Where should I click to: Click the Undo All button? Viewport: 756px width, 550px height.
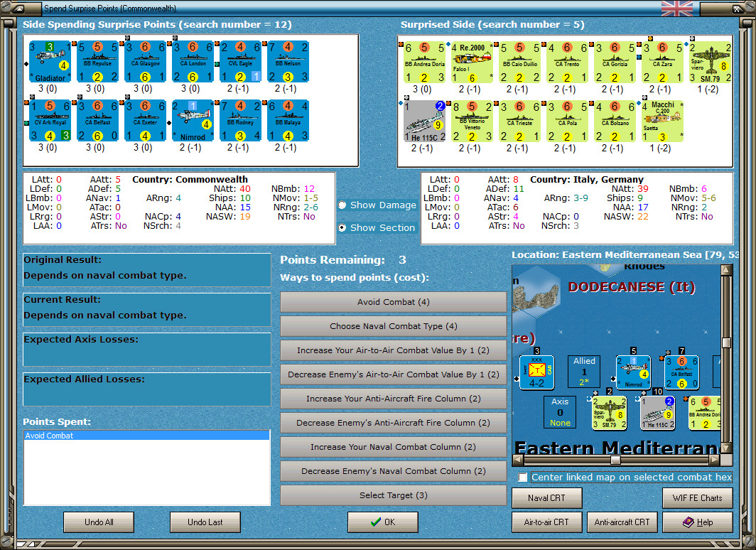click(x=99, y=522)
